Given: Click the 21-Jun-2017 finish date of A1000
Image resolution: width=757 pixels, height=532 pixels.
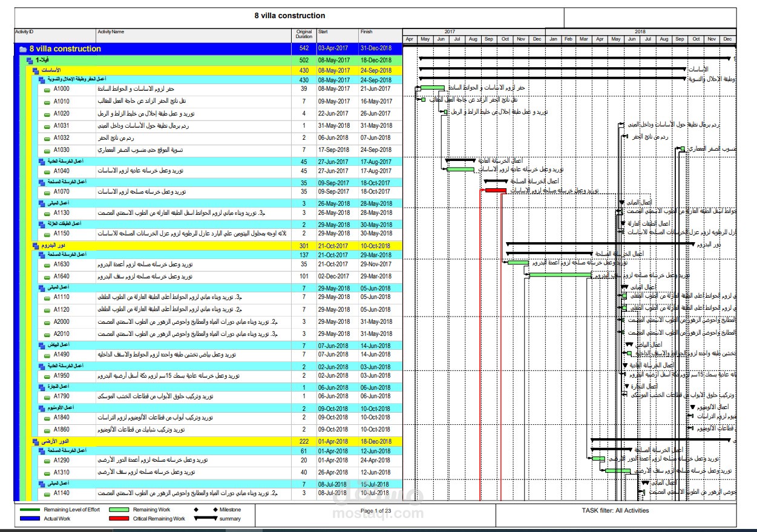Looking at the screenshot, I should click(x=376, y=89).
